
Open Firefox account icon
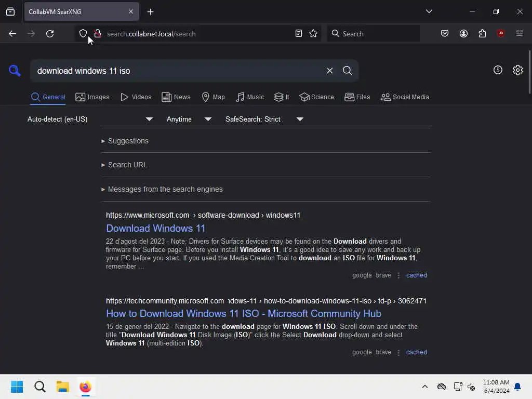point(463,34)
